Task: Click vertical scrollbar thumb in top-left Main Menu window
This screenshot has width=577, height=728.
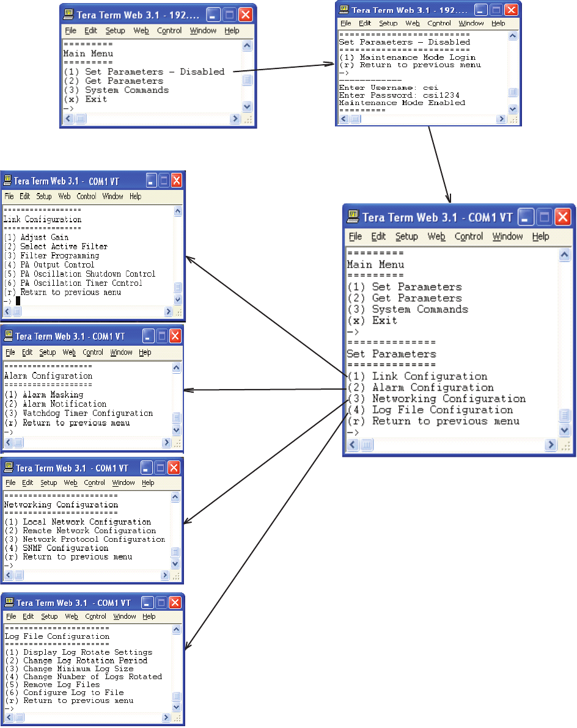Action: [247, 80]
